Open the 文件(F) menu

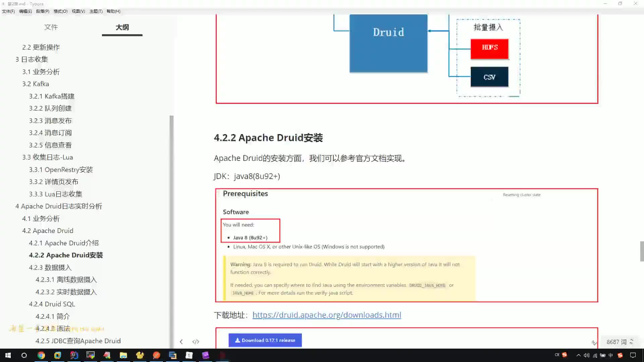tap(8, 11)
